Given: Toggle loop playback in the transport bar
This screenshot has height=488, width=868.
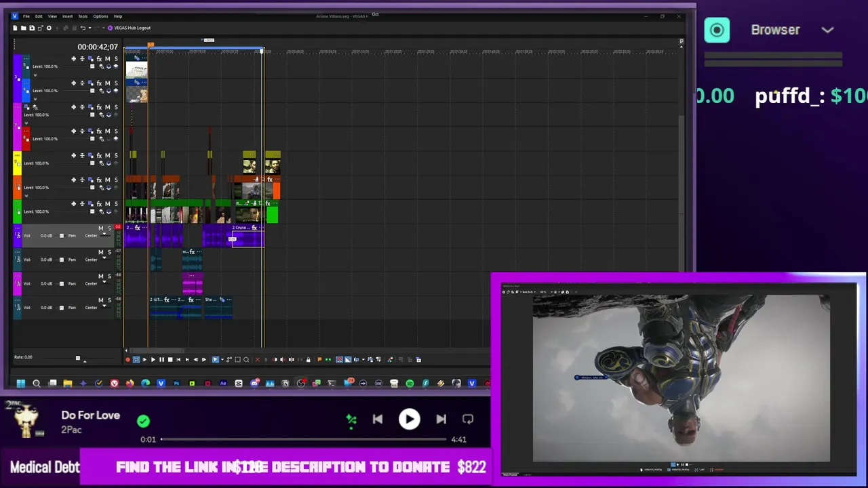Looking at the screenshot, I should pos(136,359).
